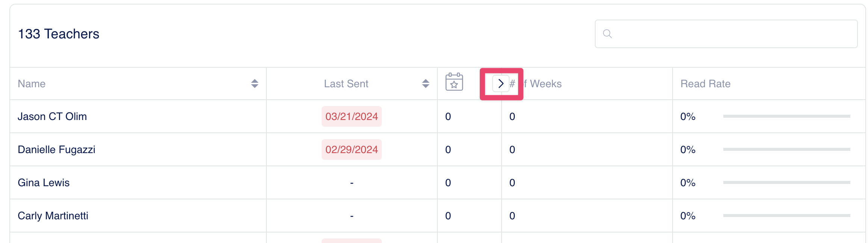868x243 pixels.
Task: Click the search magnifier icon
Action: click(x=607, y=34)
